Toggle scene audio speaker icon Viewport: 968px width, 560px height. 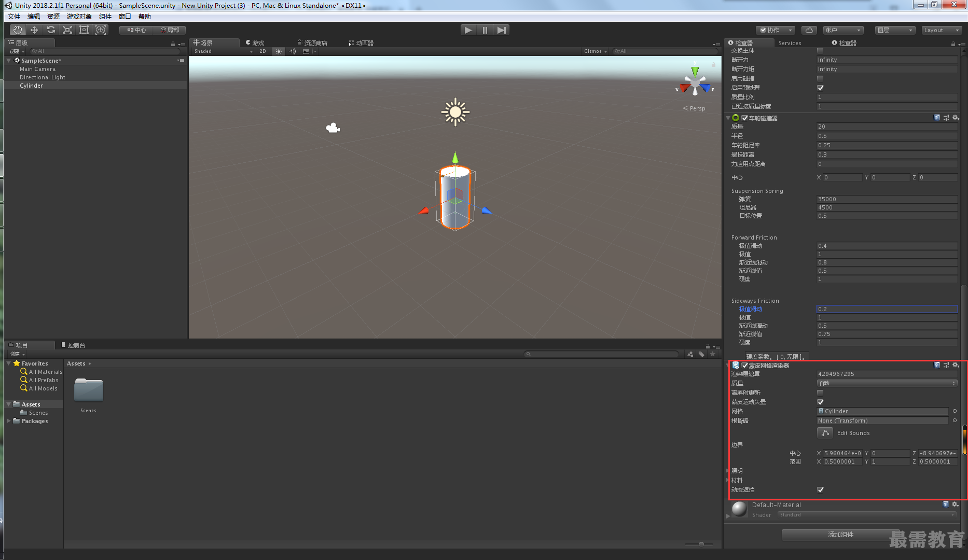(293, 51)
